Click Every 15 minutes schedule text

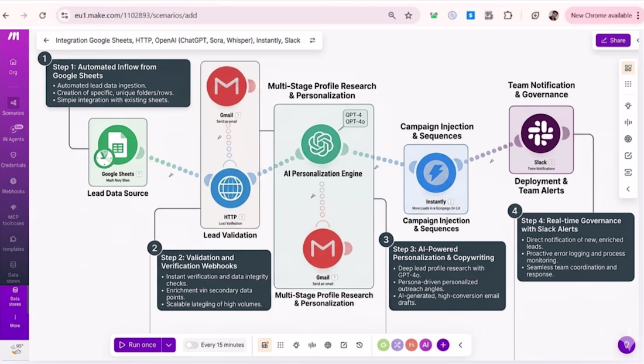coord(222,345)
